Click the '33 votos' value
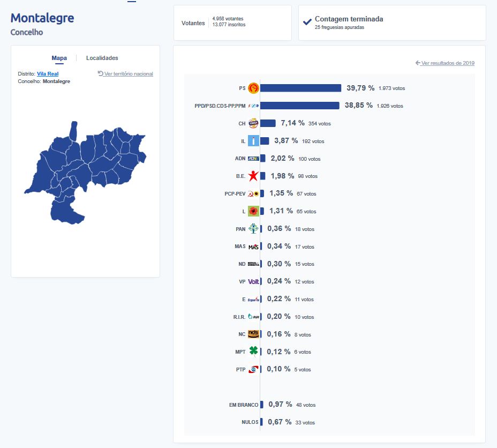This screenshot has width=497, height=448. click(x=305, y=423)
